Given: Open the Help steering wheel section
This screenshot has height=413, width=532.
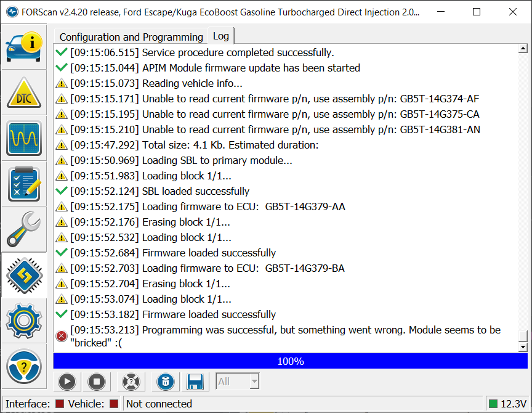Looking at the screenshot, I should [x=24, y=366].
